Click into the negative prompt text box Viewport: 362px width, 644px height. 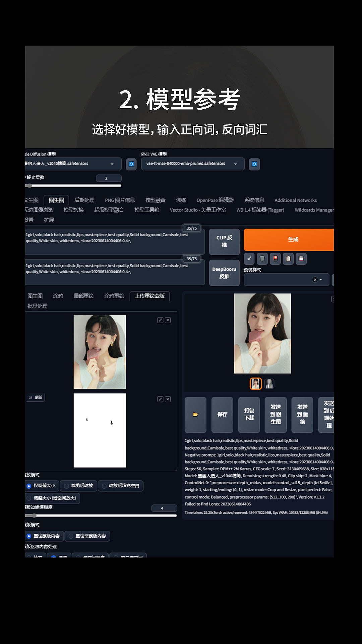coord(115,272)
